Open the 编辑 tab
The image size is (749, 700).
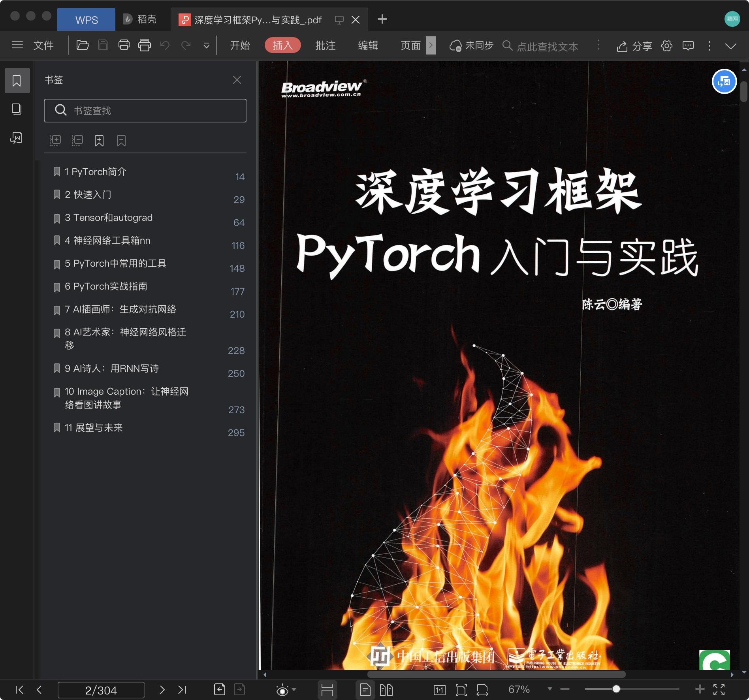[368, 45]
